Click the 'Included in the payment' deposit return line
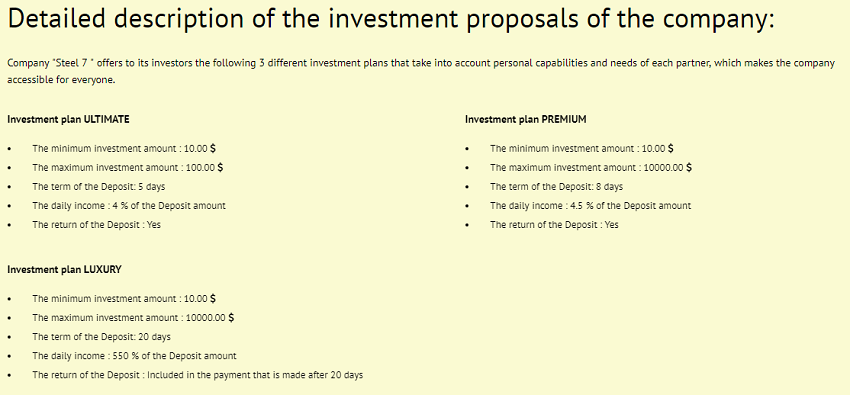Screen dimensions: 850x395 click(x=198, y=375)
